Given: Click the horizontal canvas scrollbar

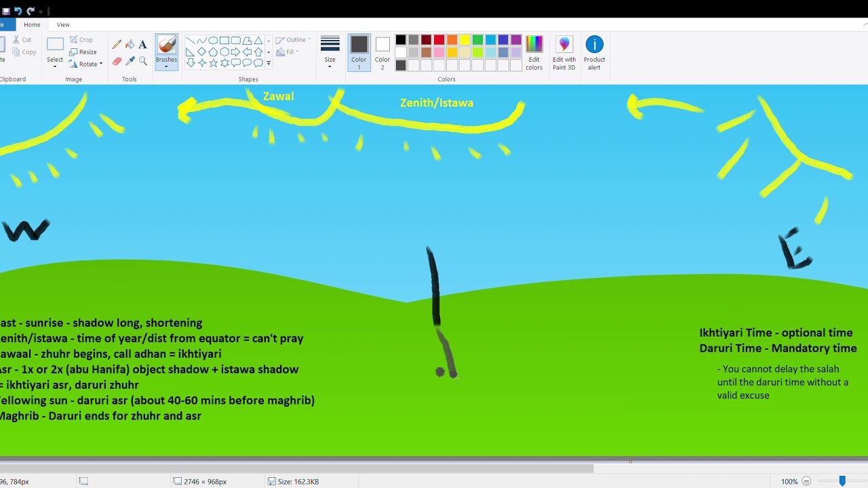Looking at the screenshot, I should [x=296, y=468].
